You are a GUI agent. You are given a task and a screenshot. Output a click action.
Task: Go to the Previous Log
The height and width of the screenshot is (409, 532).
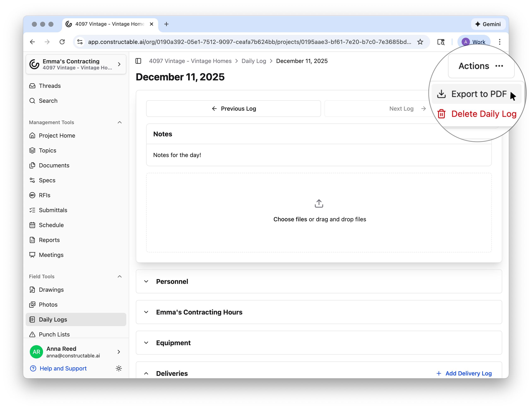tap(233, 109)
